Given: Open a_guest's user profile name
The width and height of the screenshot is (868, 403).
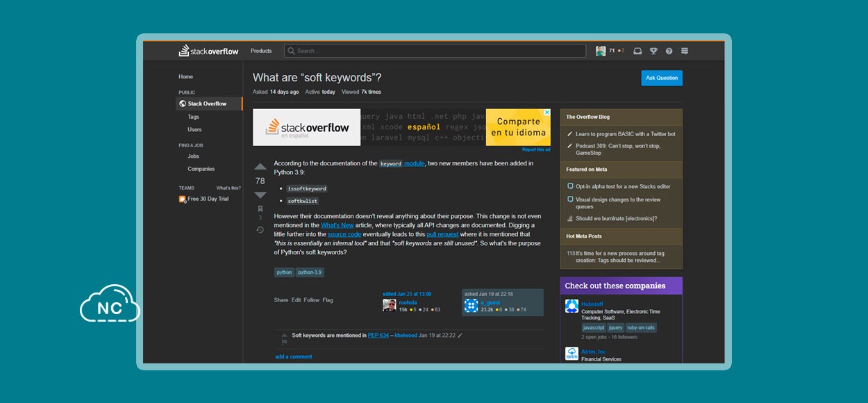Looking at the screenshot, I should point(490,302).
